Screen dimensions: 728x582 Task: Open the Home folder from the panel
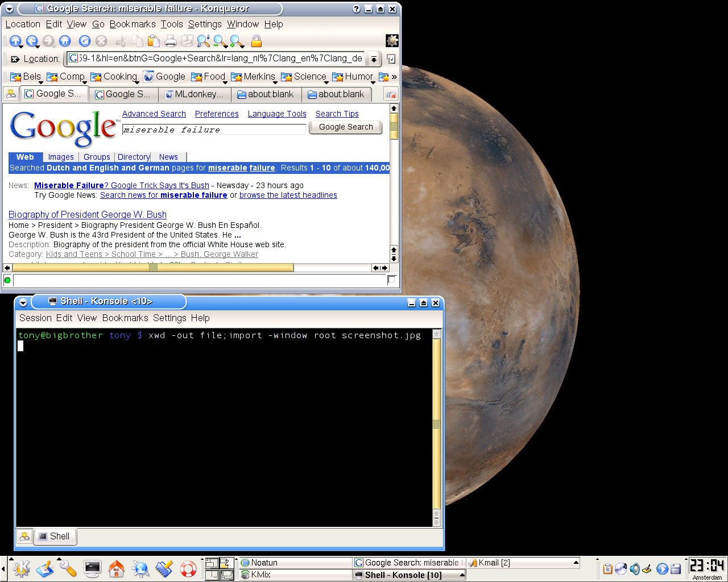(116, 568)
